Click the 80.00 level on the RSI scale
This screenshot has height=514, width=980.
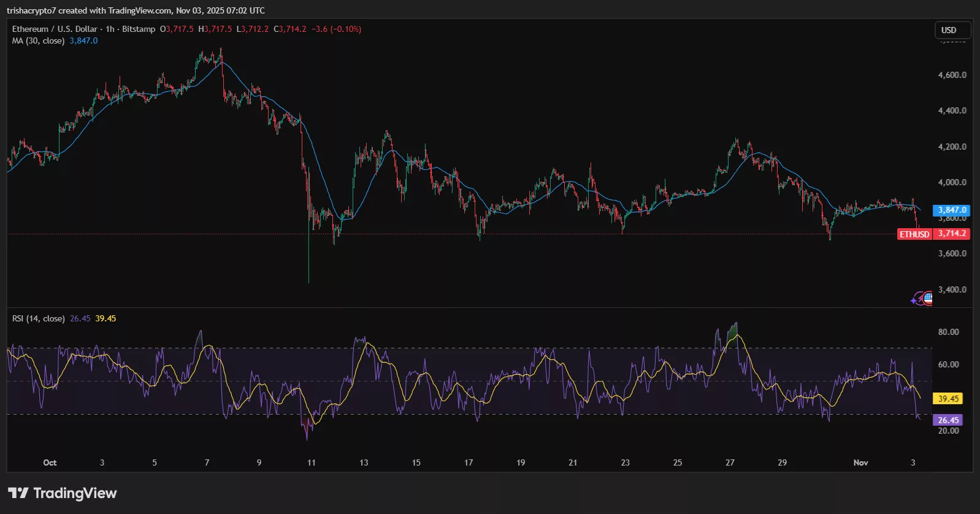point(948,332)
